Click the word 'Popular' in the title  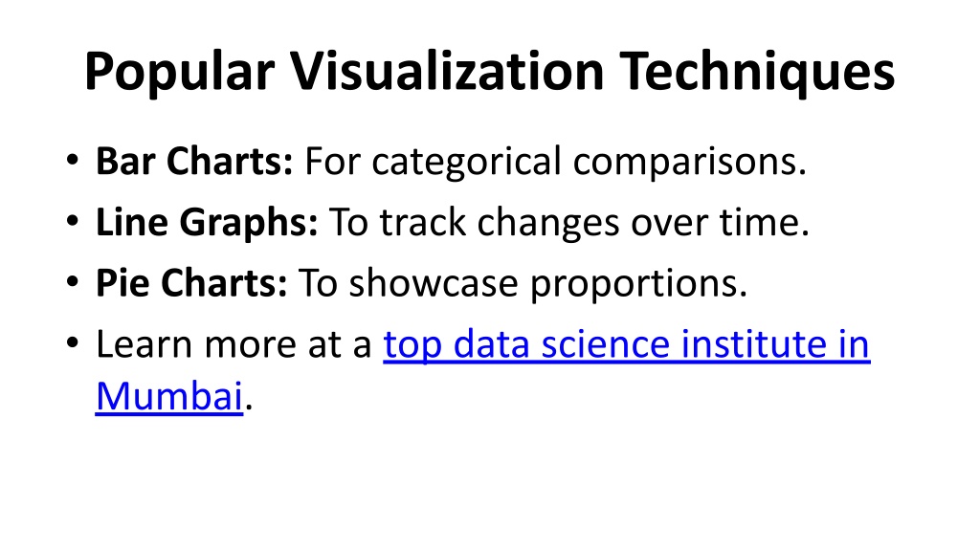(179, 73)
